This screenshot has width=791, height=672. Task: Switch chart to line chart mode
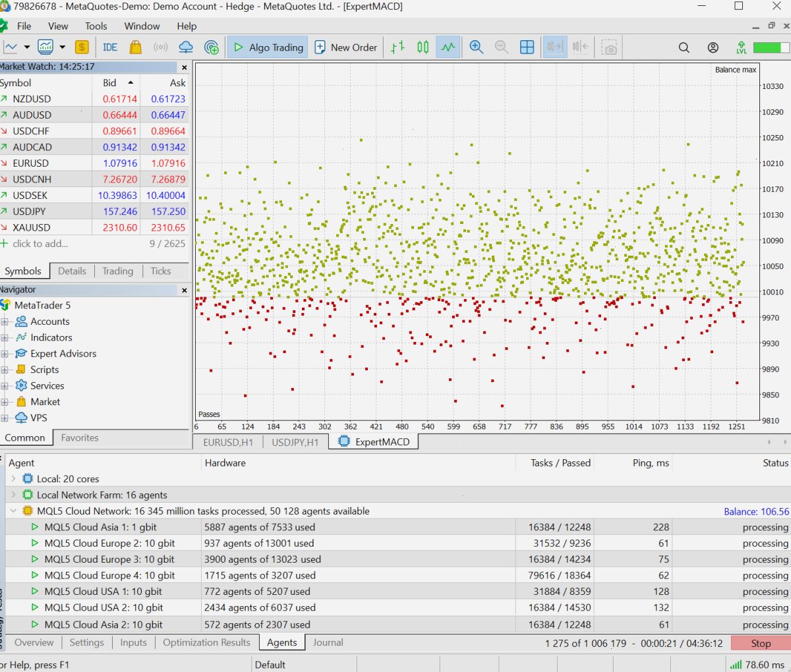448,47
